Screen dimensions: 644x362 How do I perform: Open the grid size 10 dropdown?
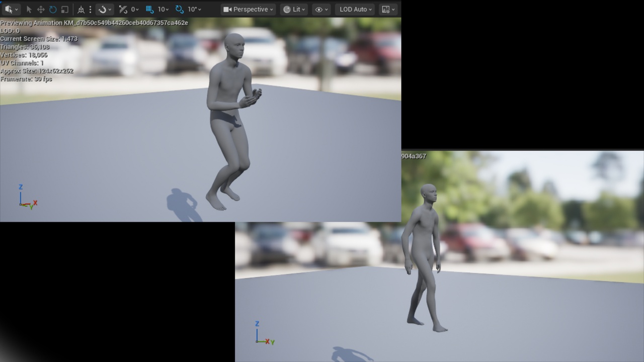(163, 9)
